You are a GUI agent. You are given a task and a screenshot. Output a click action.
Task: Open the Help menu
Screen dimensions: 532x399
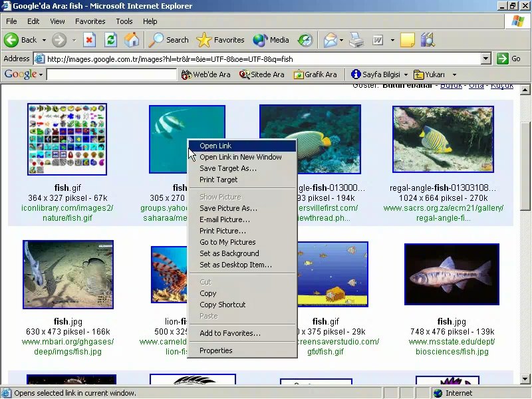tap(150, 21)
